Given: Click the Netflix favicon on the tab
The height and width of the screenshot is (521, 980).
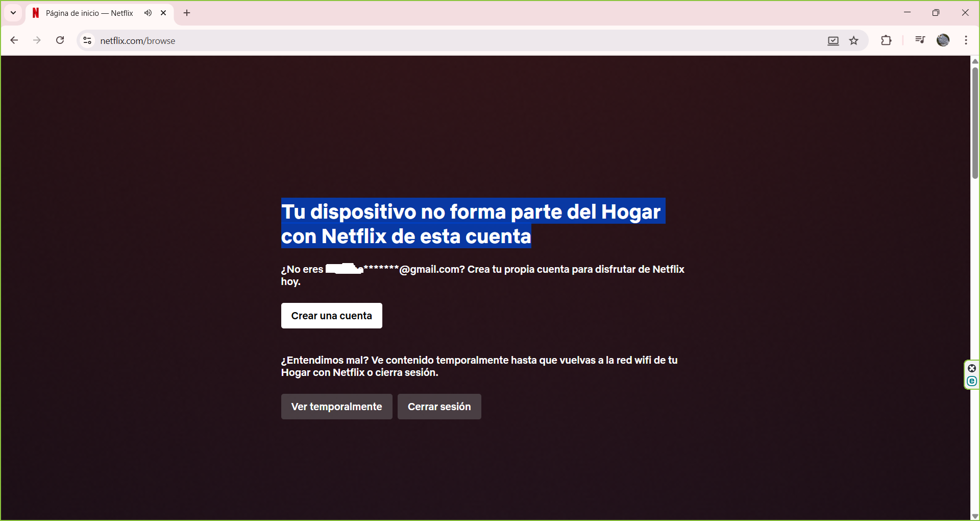Looking at the screenshot, I should pyautogui.click(x=36, y=13).
